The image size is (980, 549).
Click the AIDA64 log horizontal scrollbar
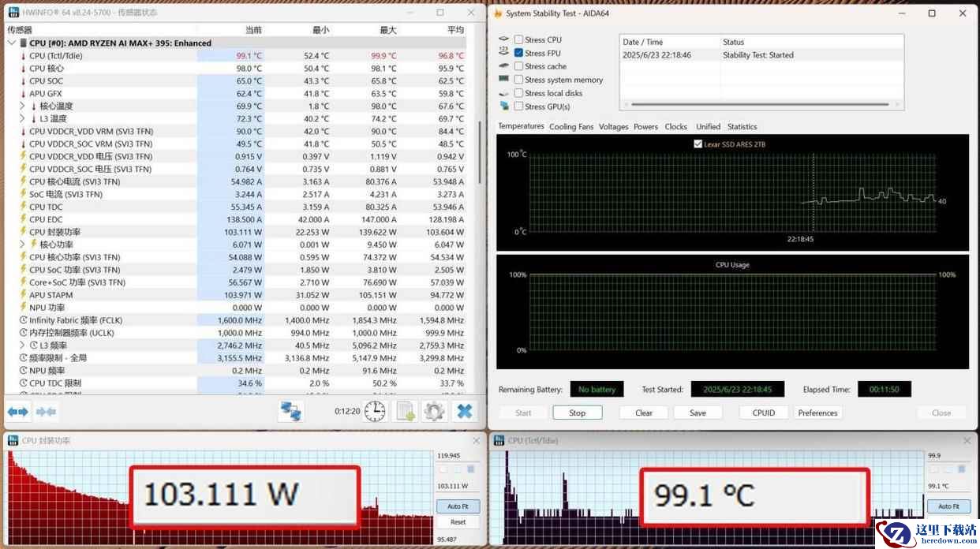tap(761, 104)
